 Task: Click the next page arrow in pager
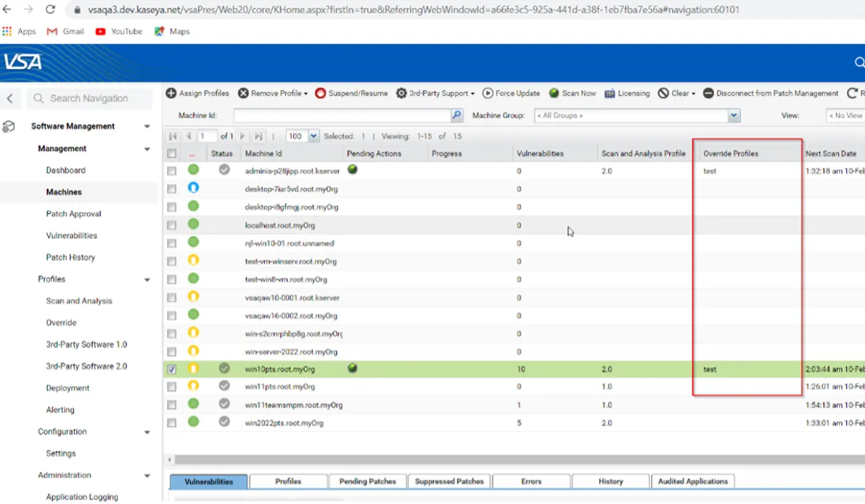(244, 136)
